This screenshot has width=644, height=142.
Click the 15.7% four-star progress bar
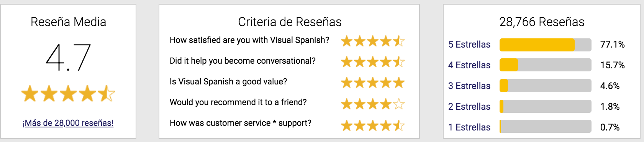pos(546,65)
